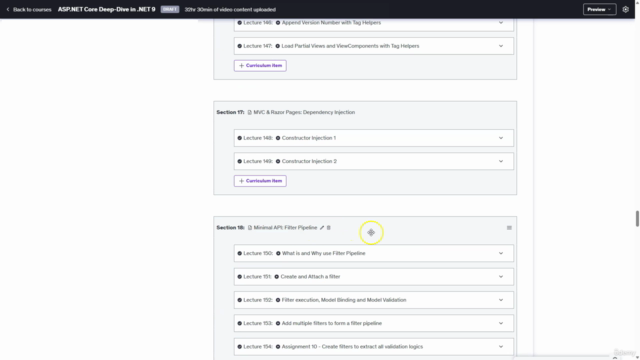The width and height of the screenshot is (640, 360).
Task: Delete Section 18 using trash icon
Action: point(329,228)
